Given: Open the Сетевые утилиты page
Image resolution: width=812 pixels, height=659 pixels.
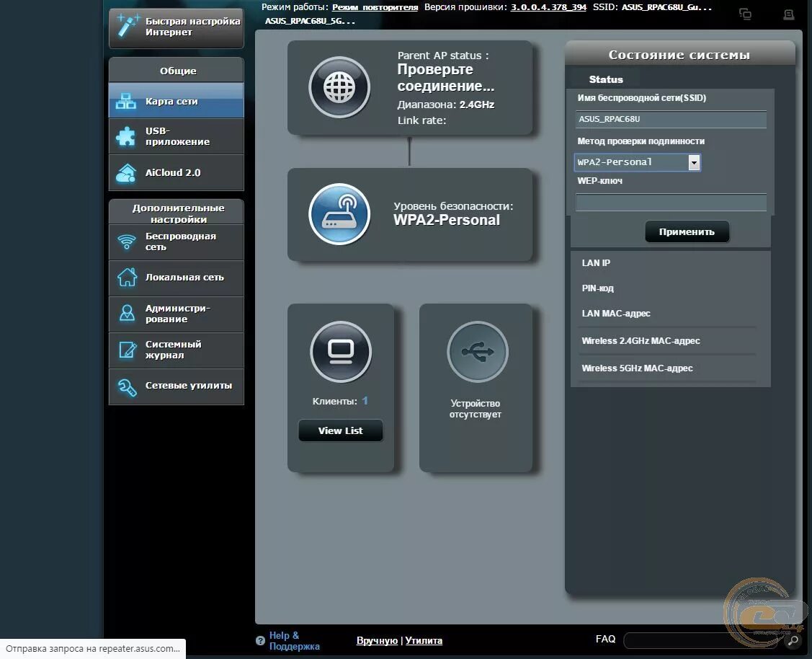Looking at the screenshot, I should click(x=176, y=386).
